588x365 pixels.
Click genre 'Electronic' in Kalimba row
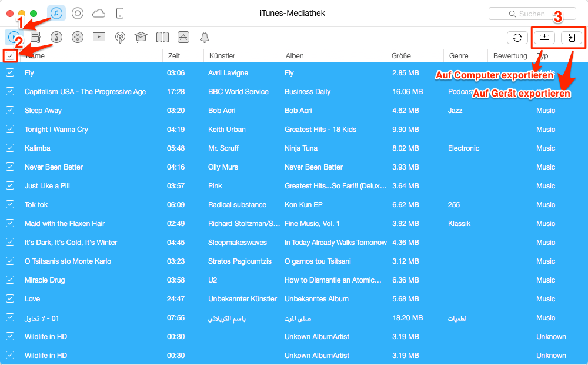[463, 148]
